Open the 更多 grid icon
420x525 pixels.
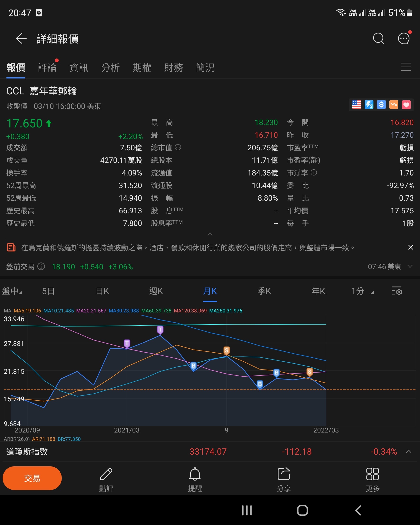pyautogui.click(x=372, y=474)
